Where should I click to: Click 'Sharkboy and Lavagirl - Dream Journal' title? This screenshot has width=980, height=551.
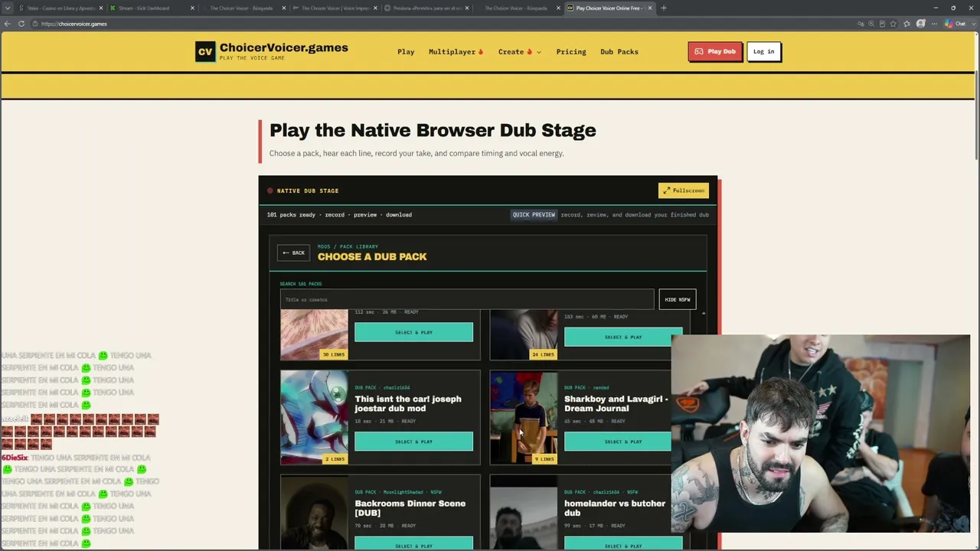pyautogui.click(x=616, y=403)
